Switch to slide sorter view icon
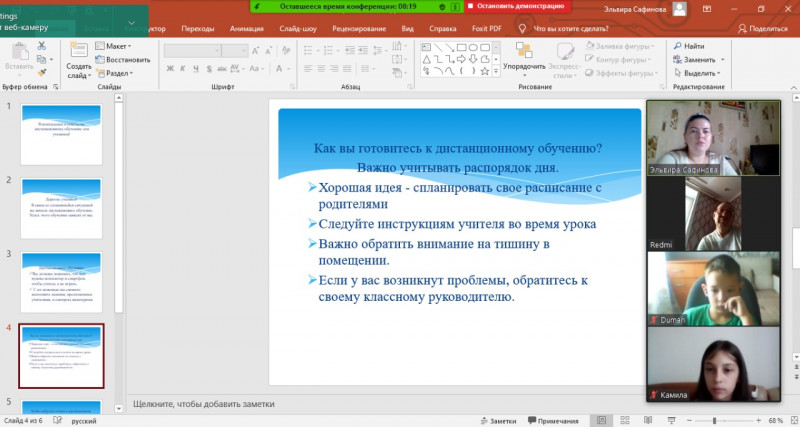The height and width of the screenshot is (427, 800). coord(625,420)
